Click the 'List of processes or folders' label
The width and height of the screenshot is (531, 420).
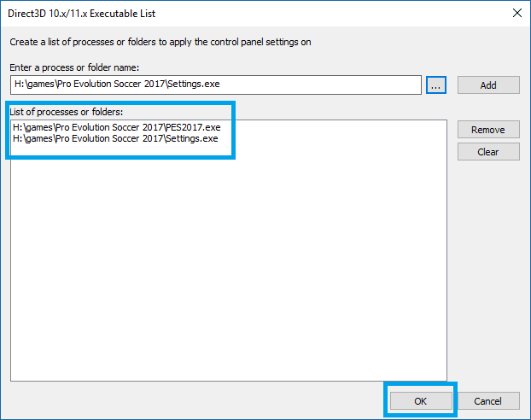point(67,112)
